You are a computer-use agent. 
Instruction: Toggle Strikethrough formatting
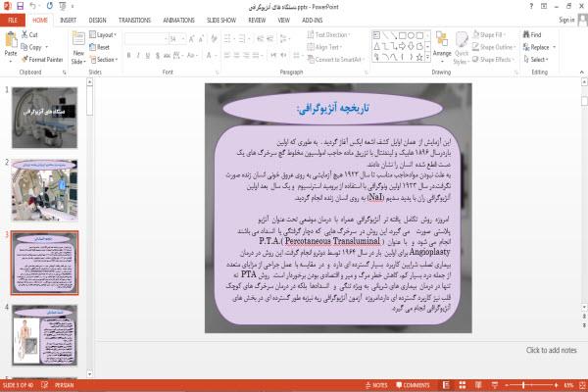click(167, 56)
